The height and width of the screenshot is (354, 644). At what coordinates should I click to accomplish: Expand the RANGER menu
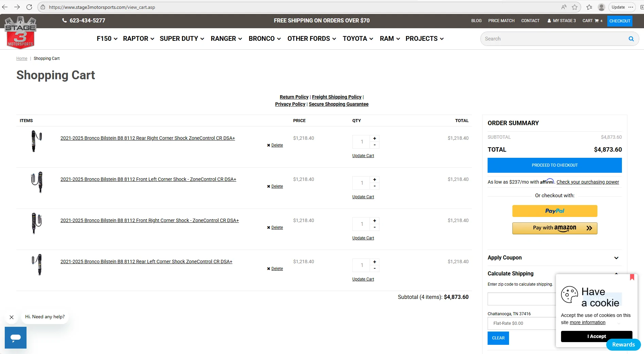coord(226,39)
